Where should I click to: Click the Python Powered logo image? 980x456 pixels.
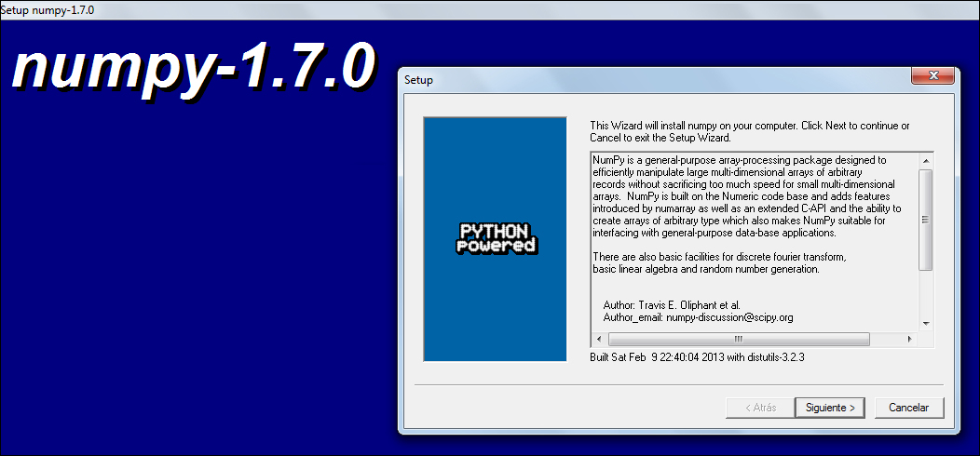[495, 238]
